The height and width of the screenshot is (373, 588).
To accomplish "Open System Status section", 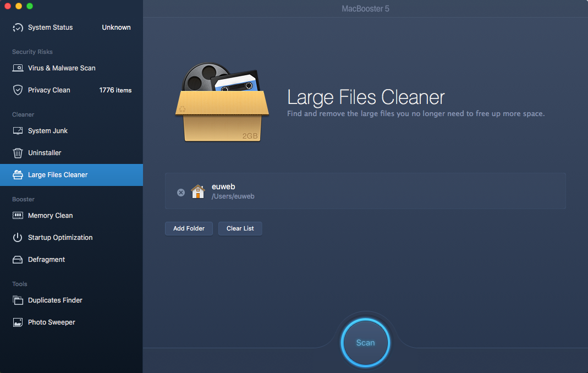I will pyautogui.click(x=72, y=28).
